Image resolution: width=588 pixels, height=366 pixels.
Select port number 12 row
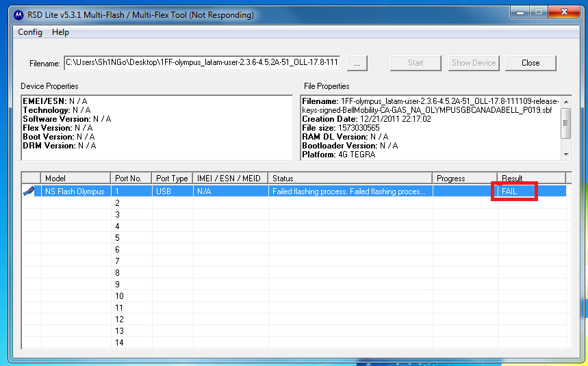[296, 319]
